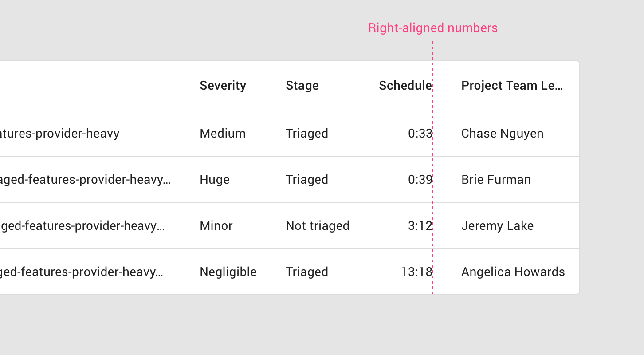Select the Huge severity cell
The image size is (644, 355).
[215, 180]
